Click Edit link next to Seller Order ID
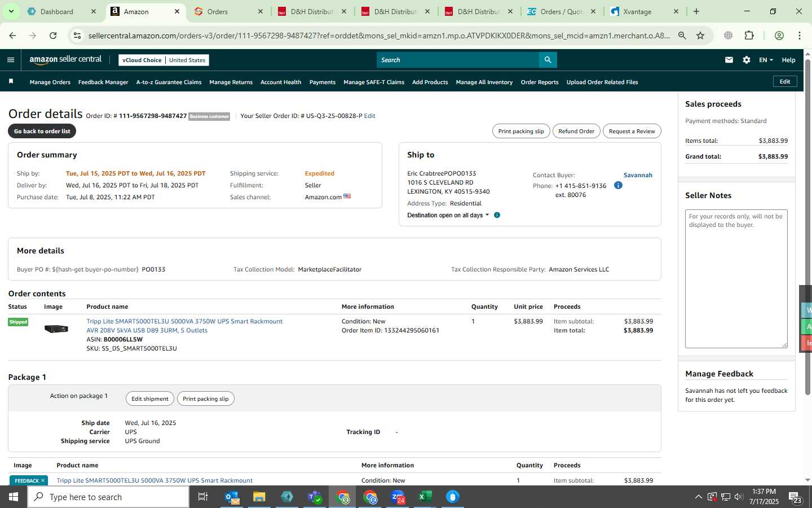Viewport: 812px width, 508px height. tap(370, 116)
